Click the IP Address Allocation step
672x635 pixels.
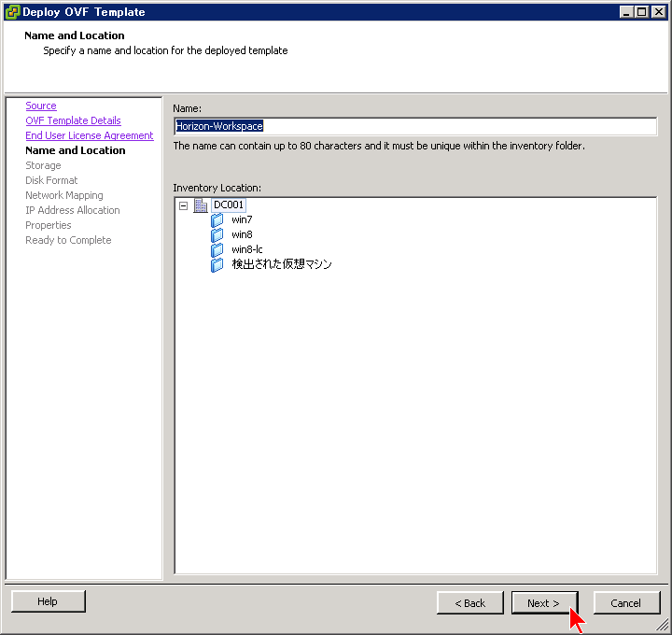(73, 210)
